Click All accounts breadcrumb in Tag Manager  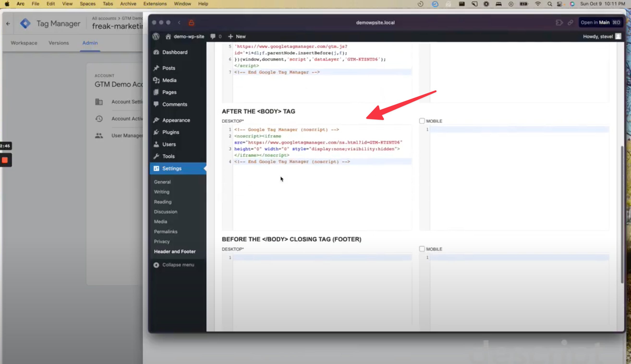[104, 18]
